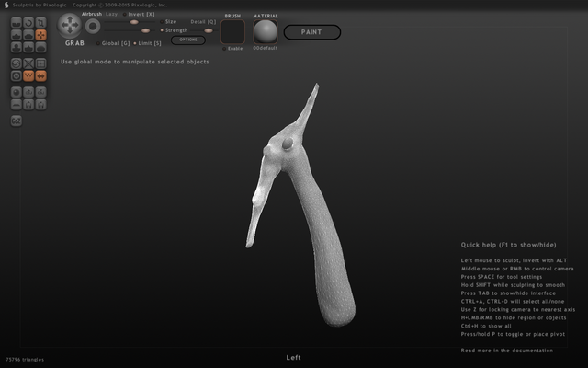Viewport: 588px width, 368px height.
Task: Click the GoZ button icon
Action: point(17,121)
